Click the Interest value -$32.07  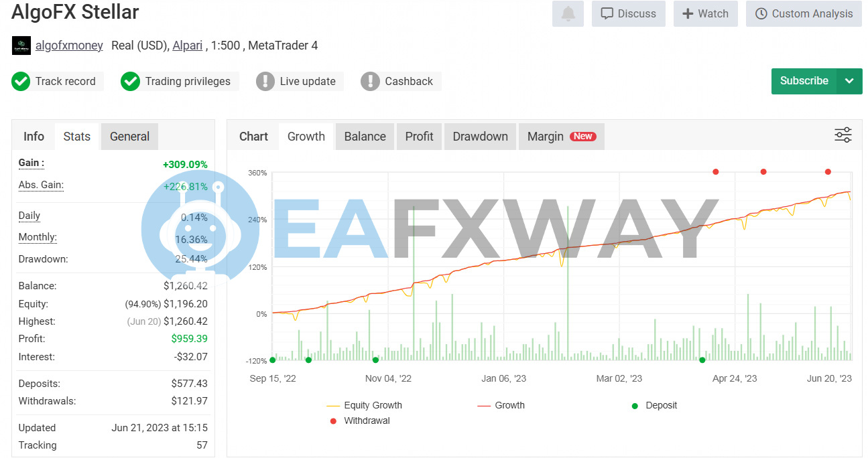point(191,357)
